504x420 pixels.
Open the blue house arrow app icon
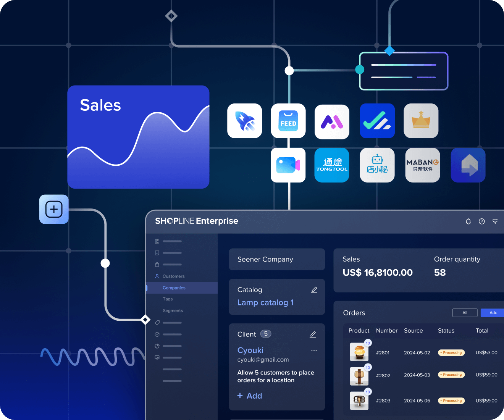[x=468, y=165]
